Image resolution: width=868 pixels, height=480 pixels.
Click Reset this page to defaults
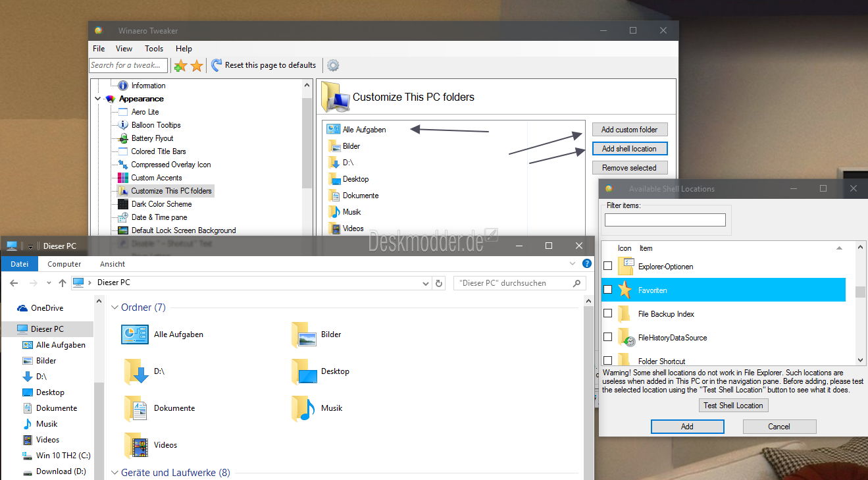click(x=263, y=65)
